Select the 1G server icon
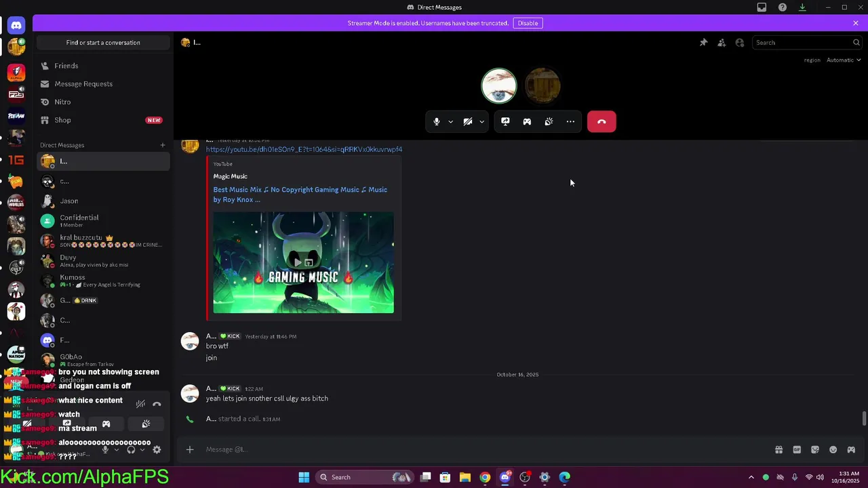 coord(16,160)
